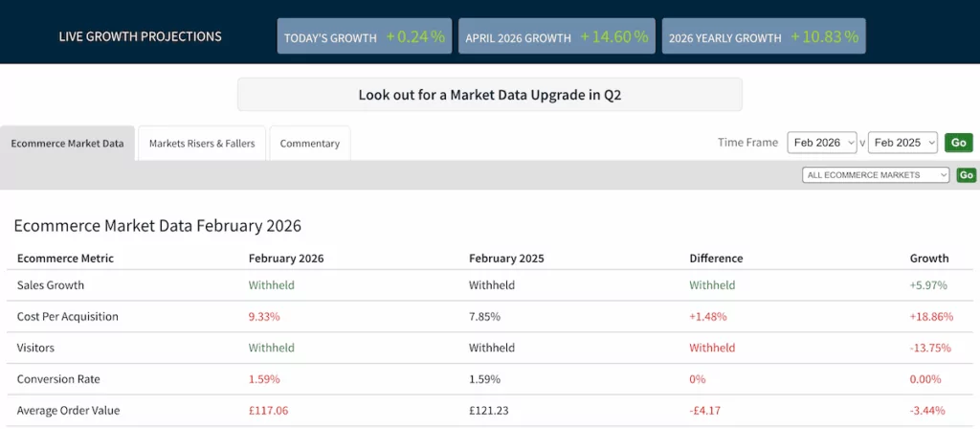Click the +5.97% Sales Growth value
The width and height of the screenshot is (980, 429).
pos(928,285)
